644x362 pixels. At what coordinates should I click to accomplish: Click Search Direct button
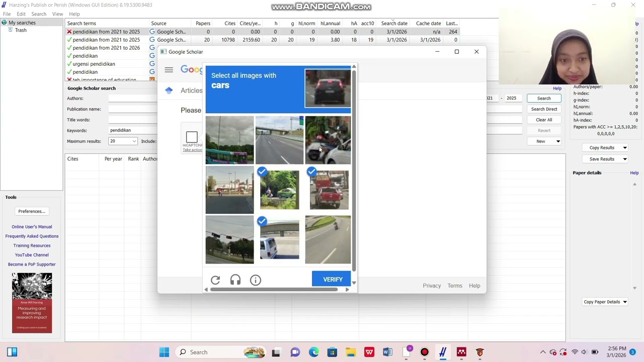(x=544, y=109)
